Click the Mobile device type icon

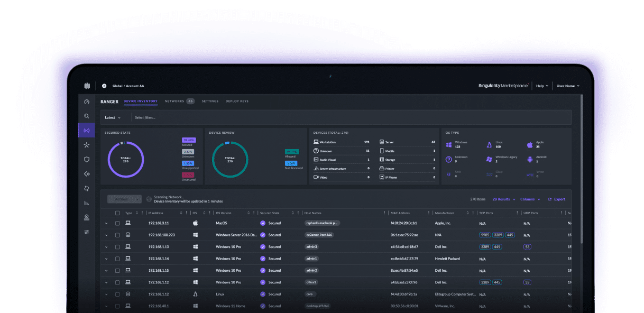tap(382, 151)
